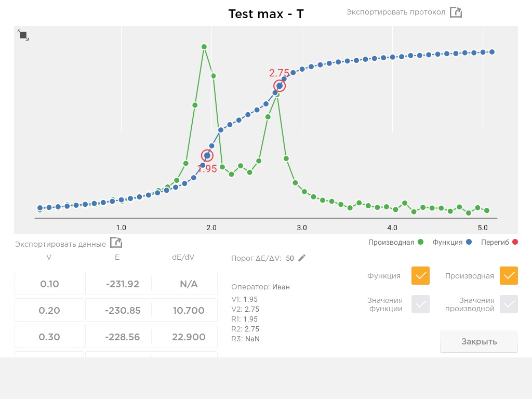This screenshot has width=532, height=399.
Task: Click the red Перегиб legend dot
Action: [515, 242]
